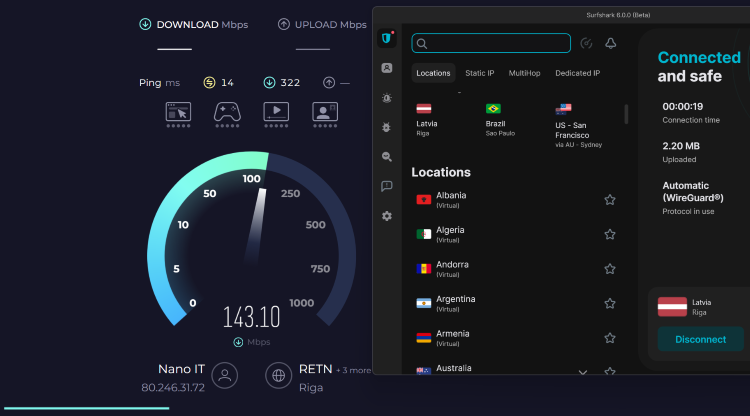
Task: Open the notifications bell in Surfshark
Action: coord(610,44)
